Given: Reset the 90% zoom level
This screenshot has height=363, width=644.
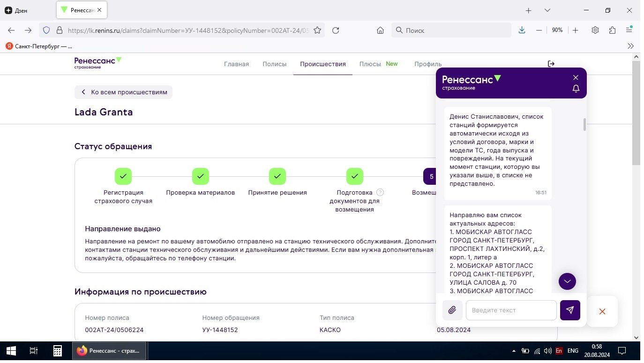Looking at the screenshot, I should point(557,30).
